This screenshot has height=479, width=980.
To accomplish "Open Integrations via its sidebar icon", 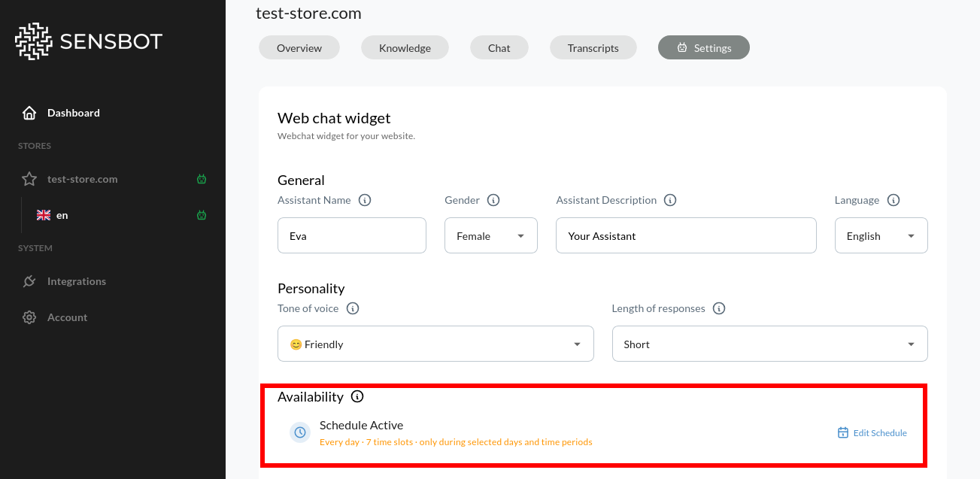I will click(29, 280).
